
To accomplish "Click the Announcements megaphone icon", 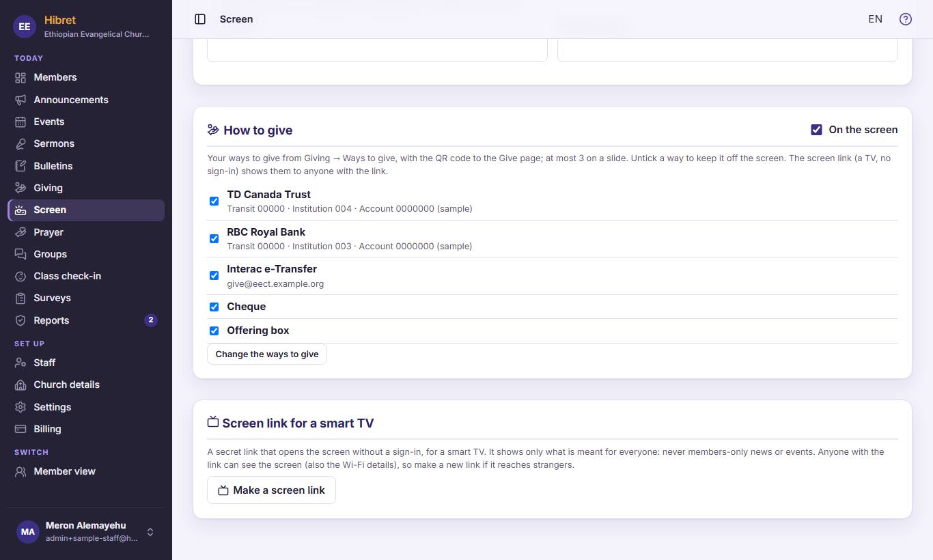I will 20,100.
